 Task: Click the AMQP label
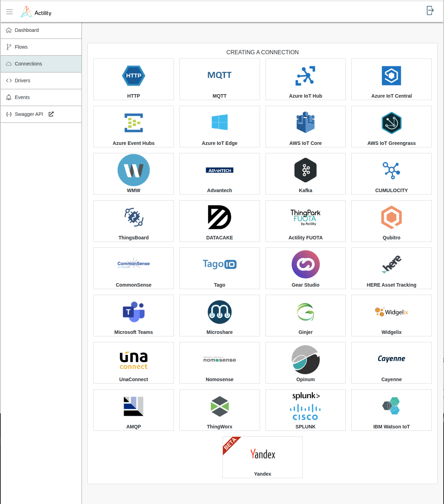pyautogui.click(x=134, y=427)
